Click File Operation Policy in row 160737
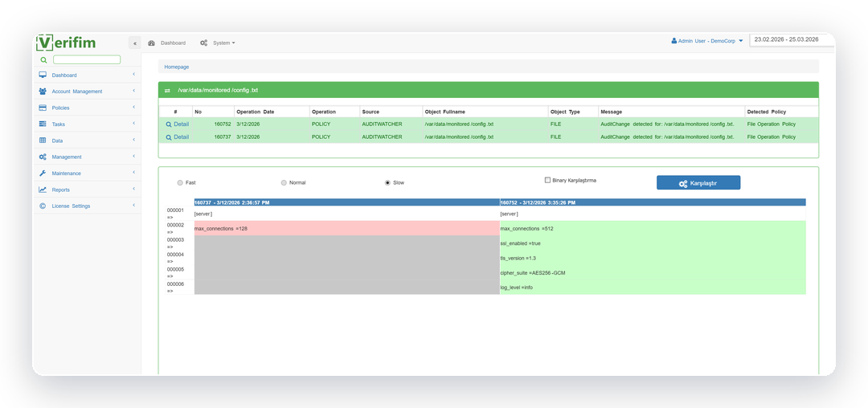The image size is (868, 408). 771,137
